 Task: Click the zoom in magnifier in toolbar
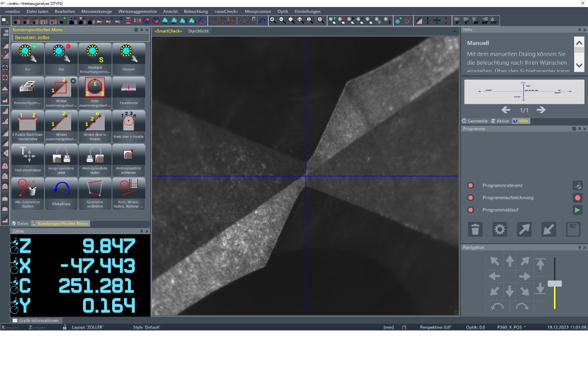click(x=273, y=20)
